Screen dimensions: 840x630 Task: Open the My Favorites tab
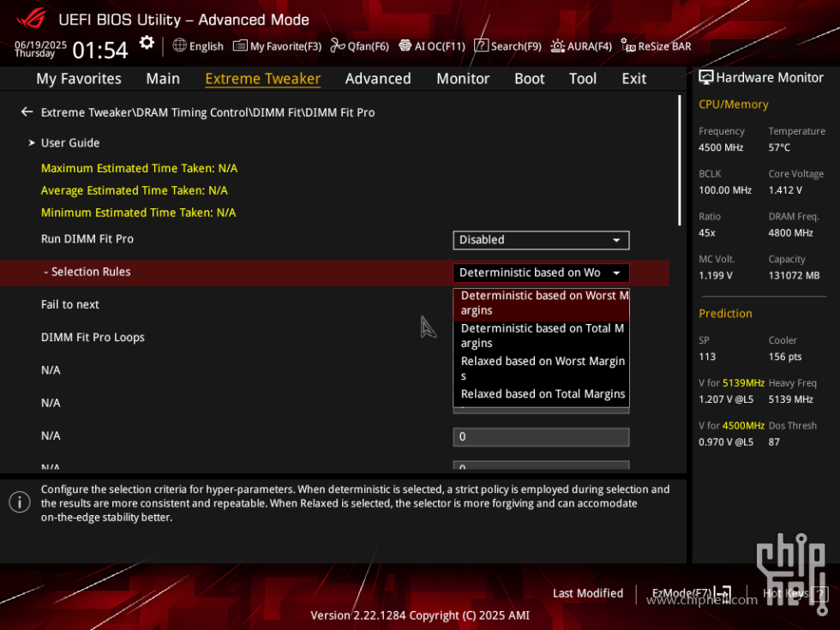pos(79,79)
